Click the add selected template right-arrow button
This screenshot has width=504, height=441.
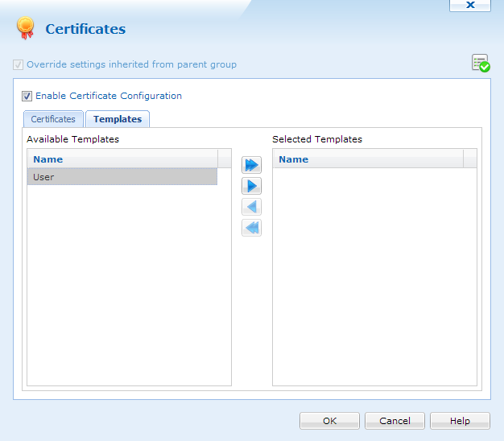tap(251, 186)
